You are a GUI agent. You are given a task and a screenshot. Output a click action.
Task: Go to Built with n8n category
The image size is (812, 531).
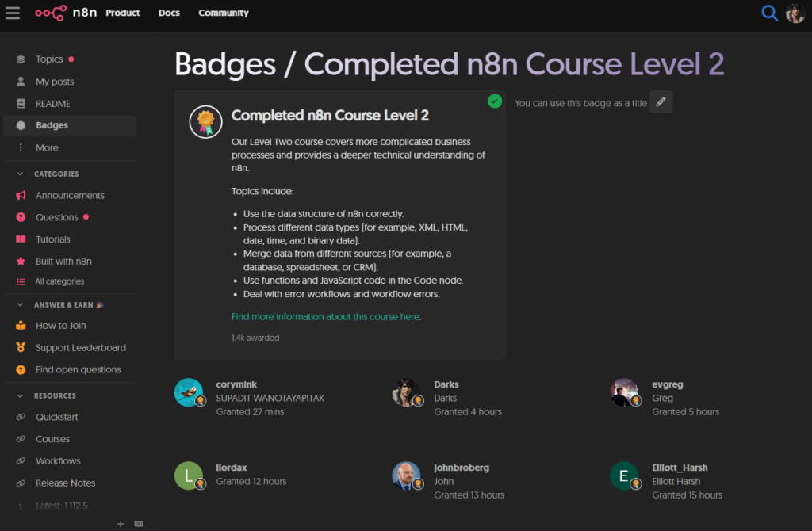click(63, 262)
